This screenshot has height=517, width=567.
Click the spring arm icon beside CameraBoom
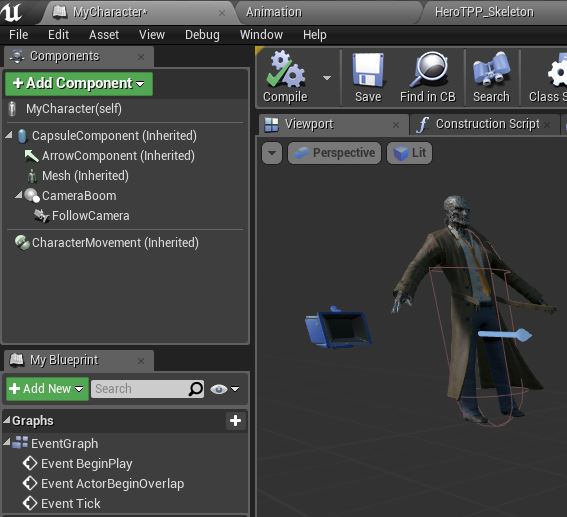click(32, 196)
